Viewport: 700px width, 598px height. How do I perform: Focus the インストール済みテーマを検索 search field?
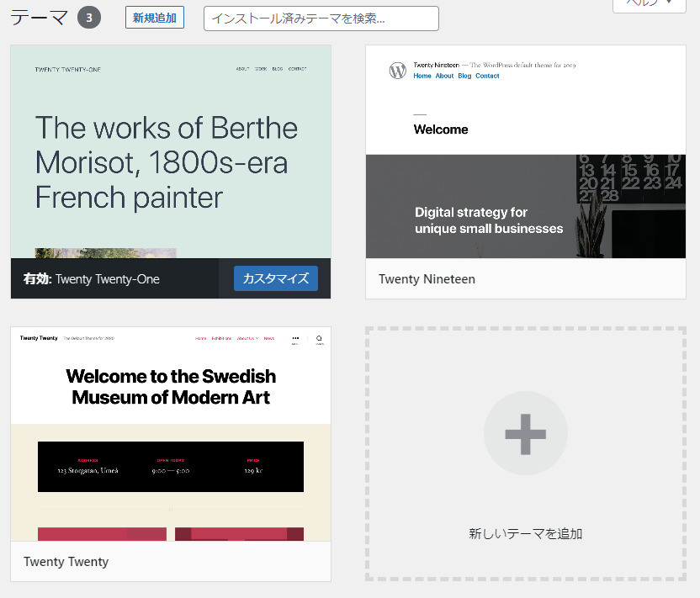[321, 19]
